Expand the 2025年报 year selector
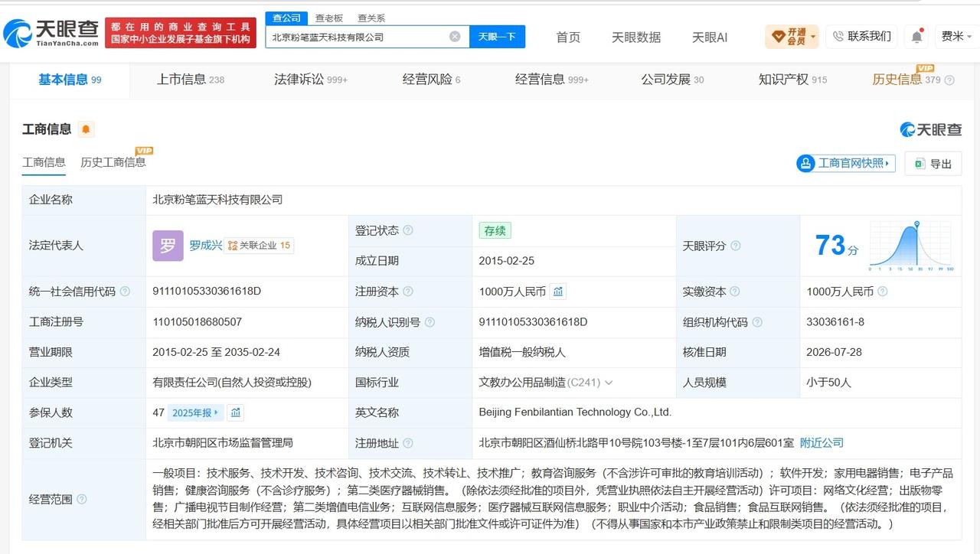The image size is (980, 554). point(195,412)
